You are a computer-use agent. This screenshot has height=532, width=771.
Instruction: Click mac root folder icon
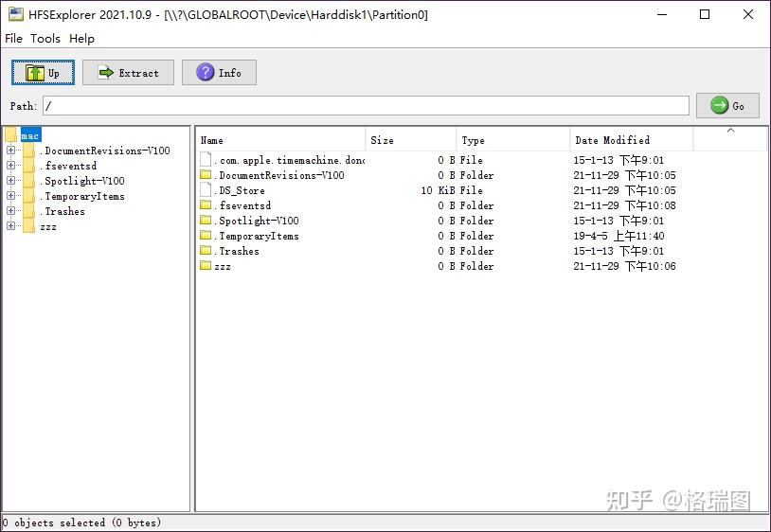click(x=11, y=135)
